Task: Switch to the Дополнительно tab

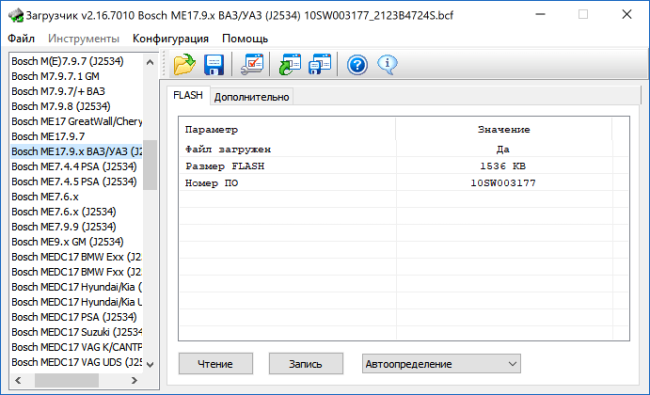Action: tap(252, 97)
